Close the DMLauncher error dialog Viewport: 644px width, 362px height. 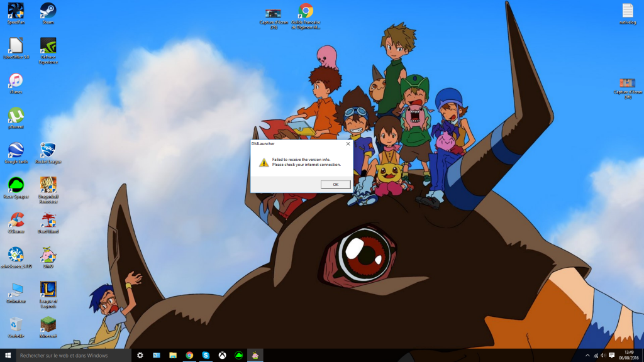348,144
